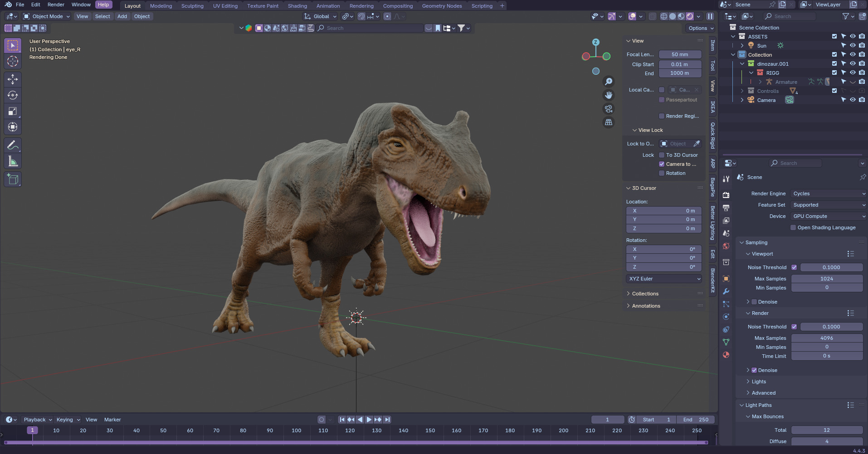868x454 pixels.
Task: Uncheck Camera to View lock checkbox
Action: pyautogui.click(x=662, y=164)
